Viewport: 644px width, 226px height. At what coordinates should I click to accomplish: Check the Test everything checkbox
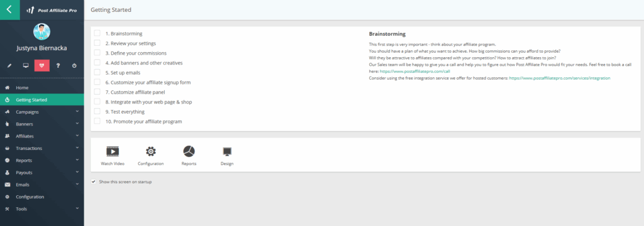tap(97, 111)
